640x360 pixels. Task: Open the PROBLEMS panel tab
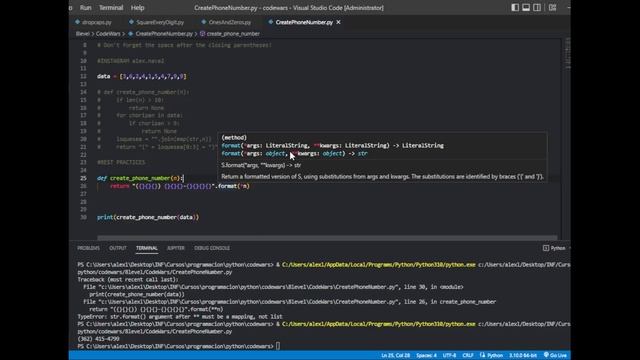88,248
